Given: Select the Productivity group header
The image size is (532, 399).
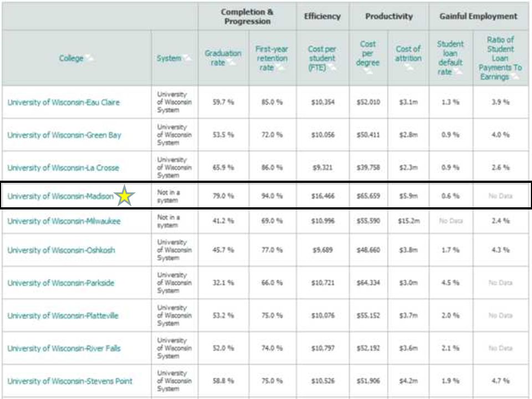Looking at the screenshot, I should coord(389,16).
